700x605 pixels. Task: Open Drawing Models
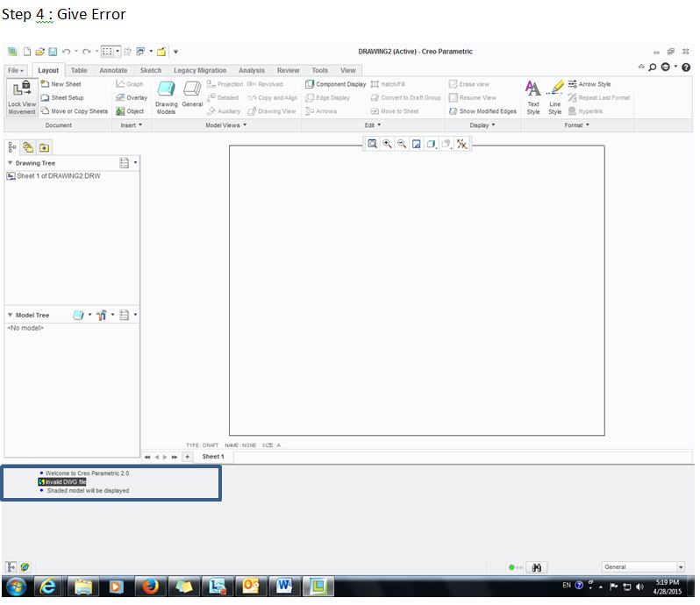[x=166, y=97]
